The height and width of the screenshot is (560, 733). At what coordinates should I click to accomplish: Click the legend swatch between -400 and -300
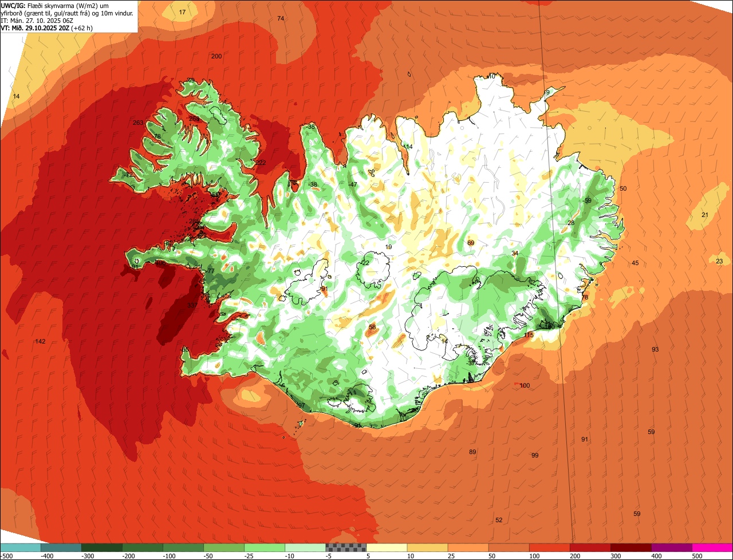[61, 547]
